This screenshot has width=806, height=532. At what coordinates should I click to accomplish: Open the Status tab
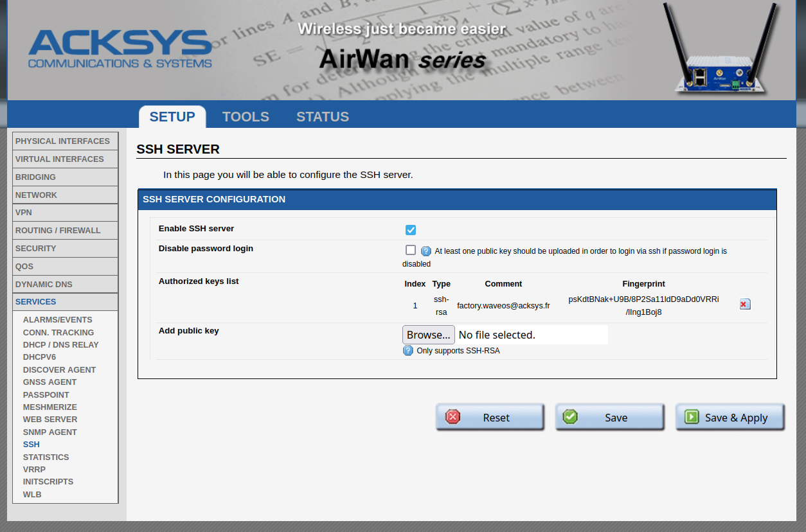click(x=323, y=117)
